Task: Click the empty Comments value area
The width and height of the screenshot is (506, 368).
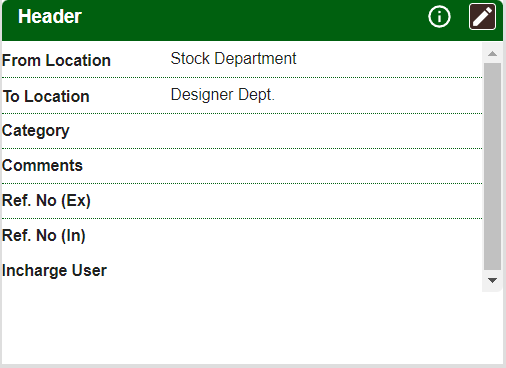Action: (x=326, y=166)
